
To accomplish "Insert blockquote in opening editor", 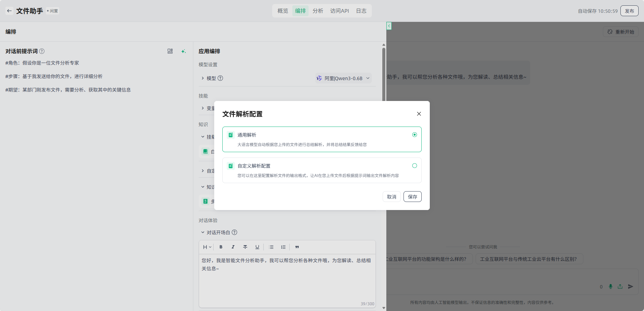I will [x=297, y=247].
